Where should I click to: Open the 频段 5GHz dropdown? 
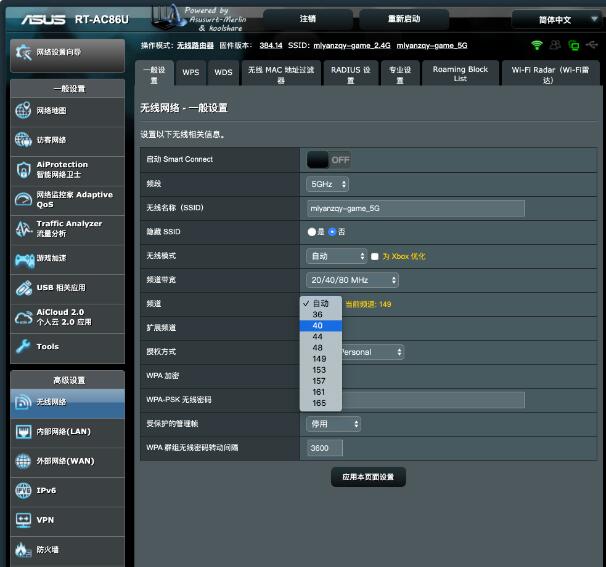[327, 184]
